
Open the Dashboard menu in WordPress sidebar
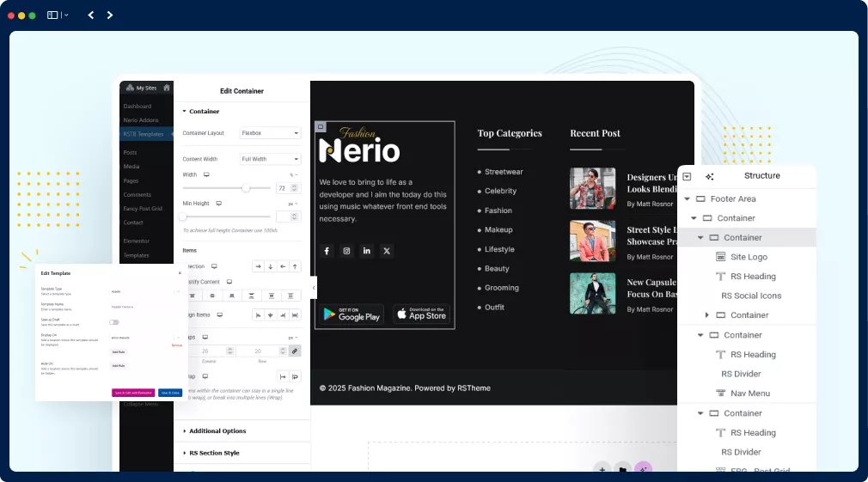click(138, 107)
